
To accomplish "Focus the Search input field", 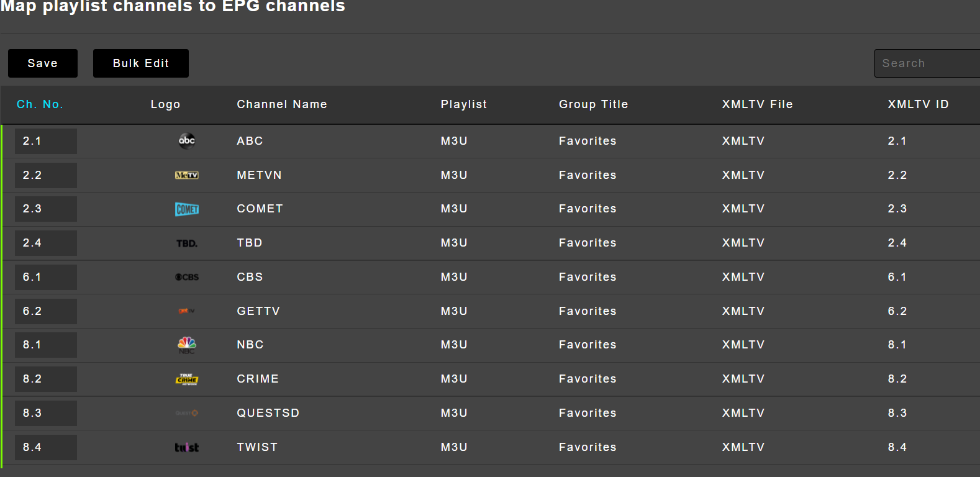I will pos(925,63).
